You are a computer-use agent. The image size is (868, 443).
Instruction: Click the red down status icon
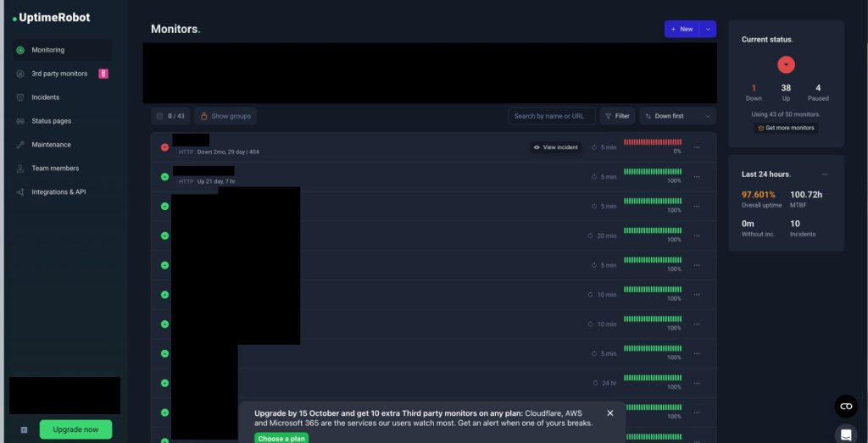point(164,147)
